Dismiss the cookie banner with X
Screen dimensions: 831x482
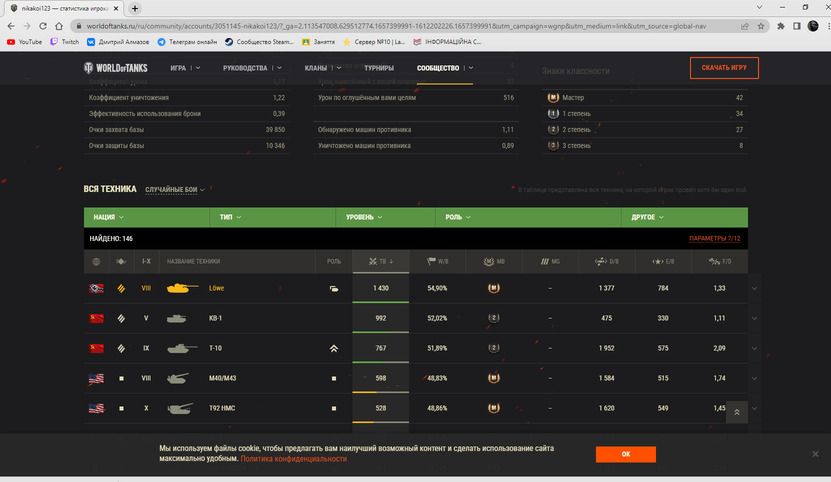pyautogui.click(x=815, y=454)
